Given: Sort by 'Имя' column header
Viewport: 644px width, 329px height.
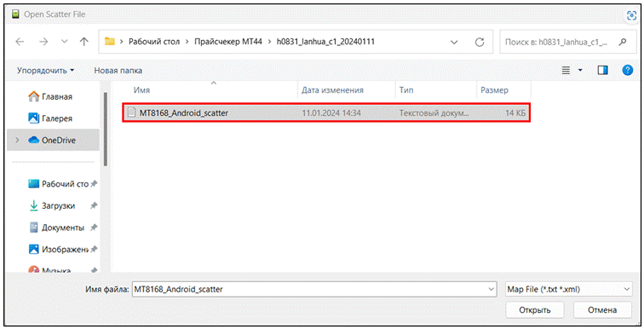Looking at the screenshot, I should [141, 90].
